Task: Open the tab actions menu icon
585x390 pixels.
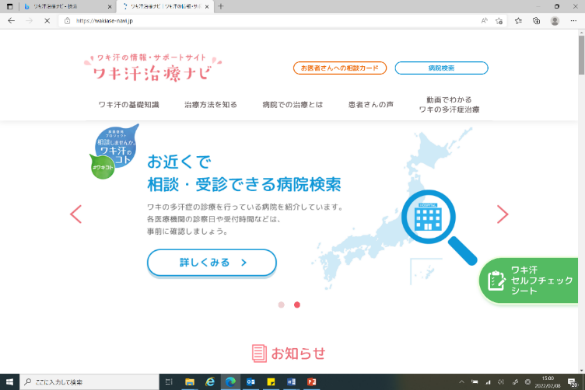Action: [10, 6]
